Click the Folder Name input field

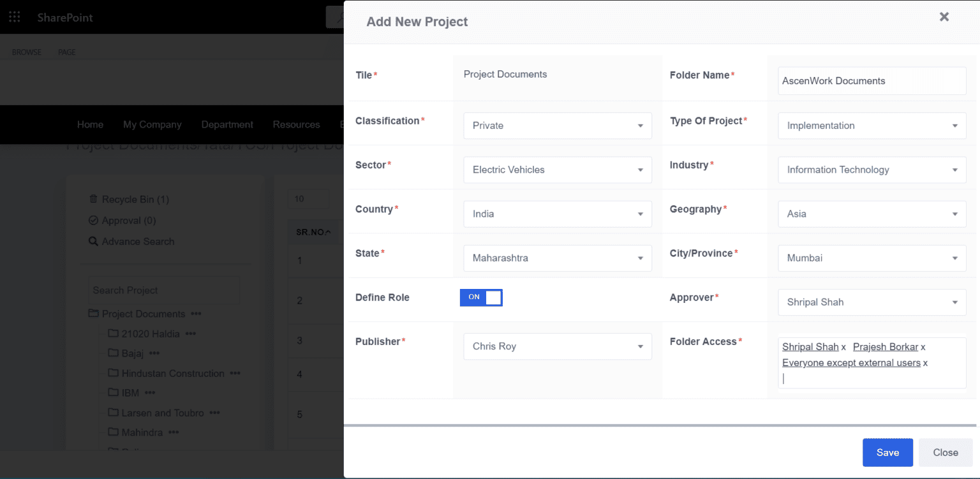pyautogui.click(x=872, y=81)
